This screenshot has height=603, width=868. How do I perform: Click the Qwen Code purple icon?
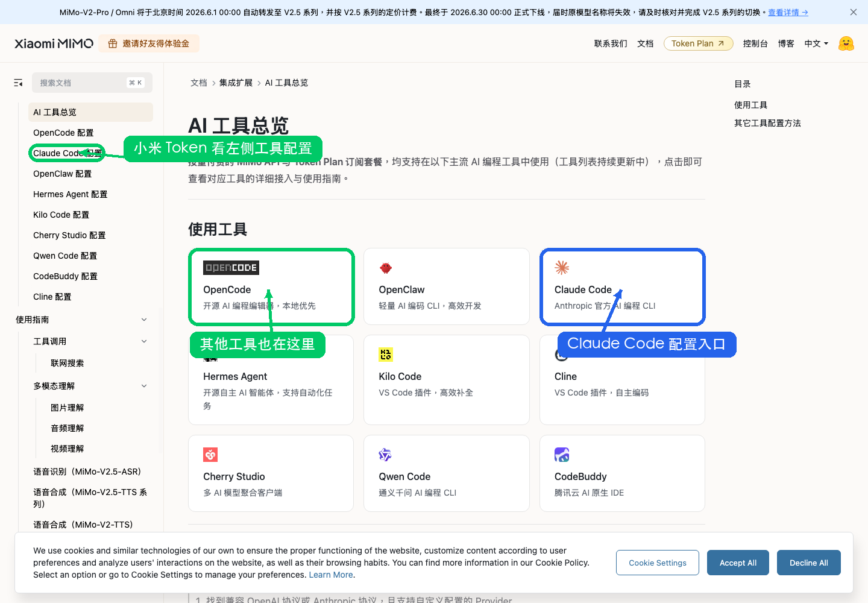[x=386, y=455]
